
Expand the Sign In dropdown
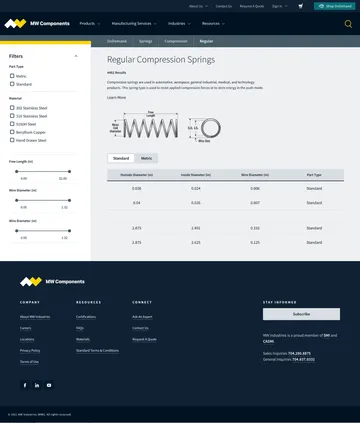[x=280, y=6]
